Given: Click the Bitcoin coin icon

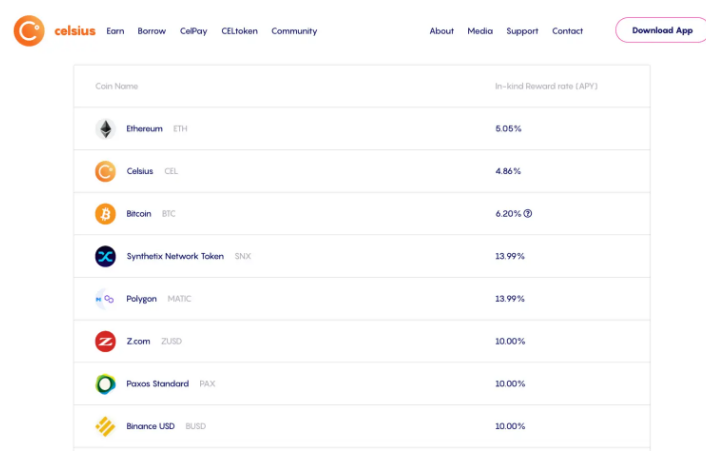Looking at the screenshot, I should pos(105,214).
